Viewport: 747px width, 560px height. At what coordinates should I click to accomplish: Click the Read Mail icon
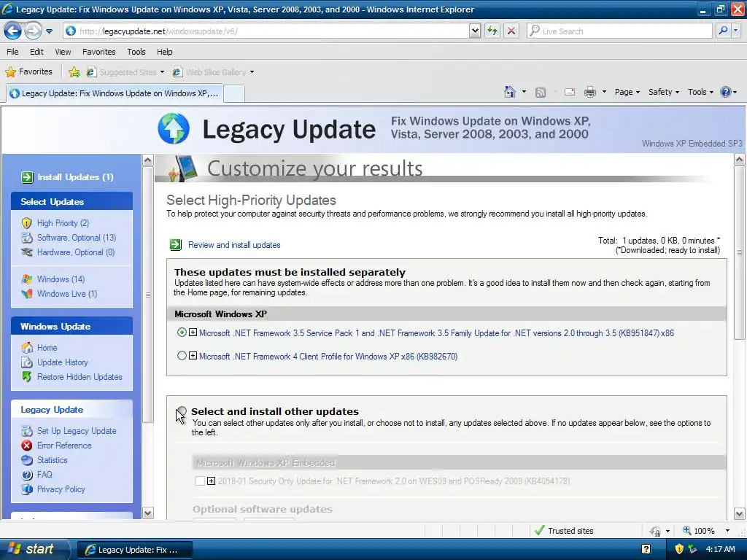(x=570, y=92)
